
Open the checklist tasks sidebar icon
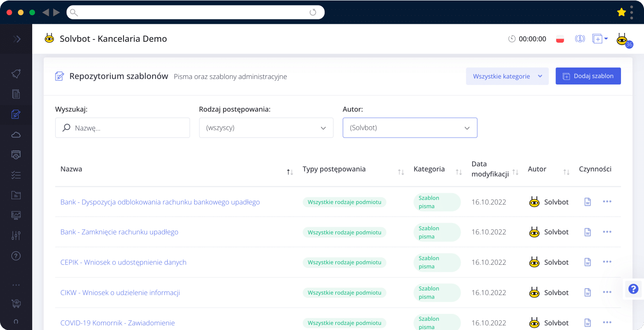(x=16, y=175)
